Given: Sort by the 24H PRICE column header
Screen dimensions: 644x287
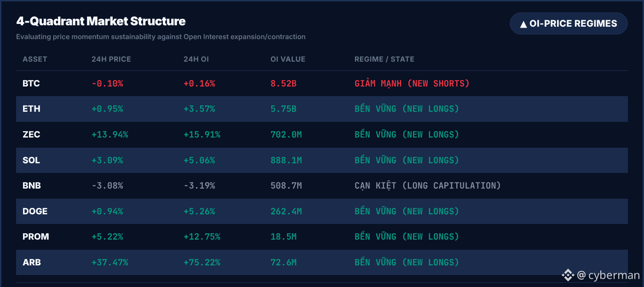Looking at the screenshot, I should point(111,59).
